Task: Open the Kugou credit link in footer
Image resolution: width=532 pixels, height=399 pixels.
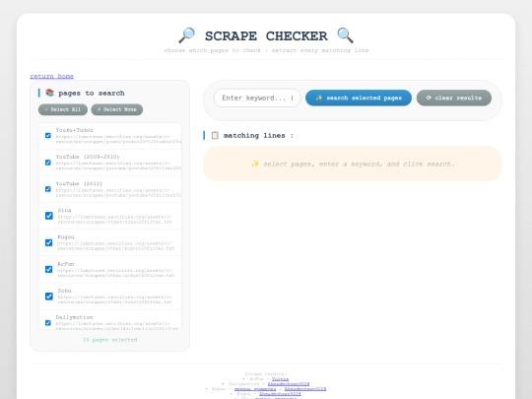Action: pyautogui.click(x=280, y=394)
